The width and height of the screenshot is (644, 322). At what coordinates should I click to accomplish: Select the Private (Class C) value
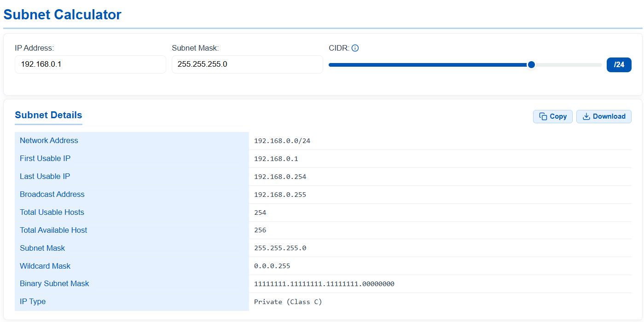288,302
